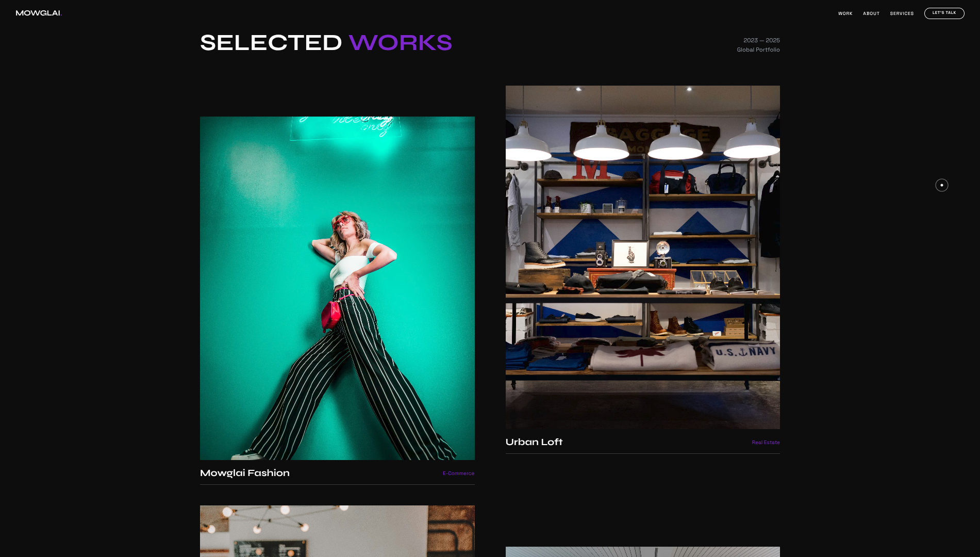Select the Global Portfolio label
Image resolution: width=980 pixels, height=557 pixels.
(x=758, y=50)
